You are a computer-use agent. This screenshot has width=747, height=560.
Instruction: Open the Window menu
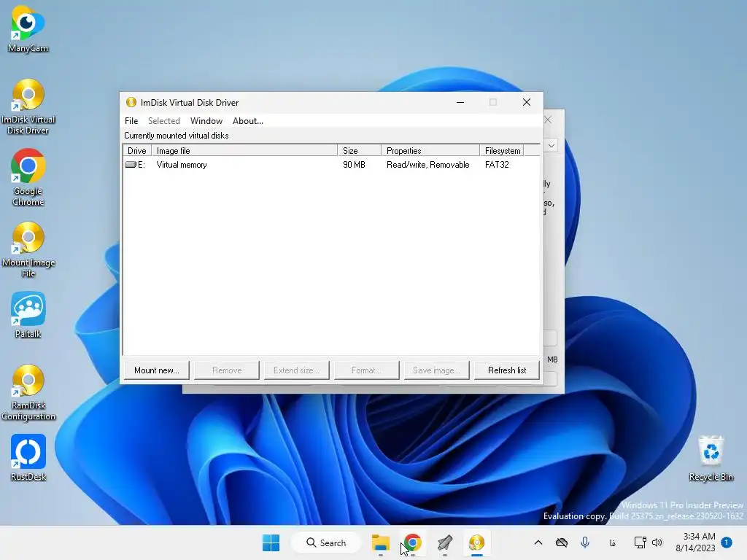coord(206,121)
